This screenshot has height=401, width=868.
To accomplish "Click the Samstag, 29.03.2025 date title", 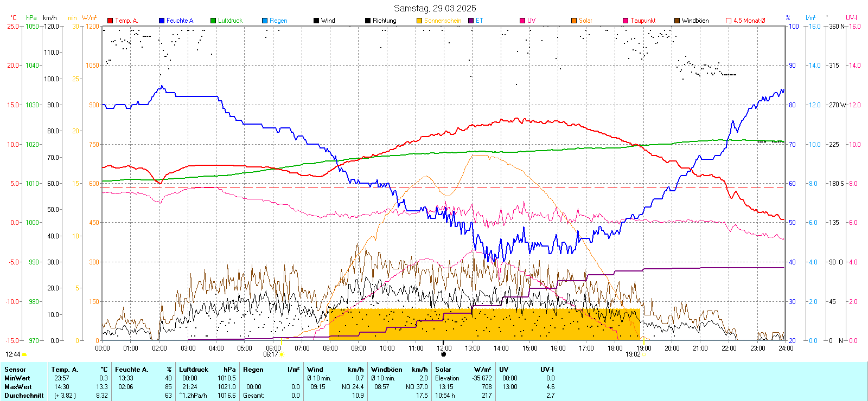I will tap(435, 8).
